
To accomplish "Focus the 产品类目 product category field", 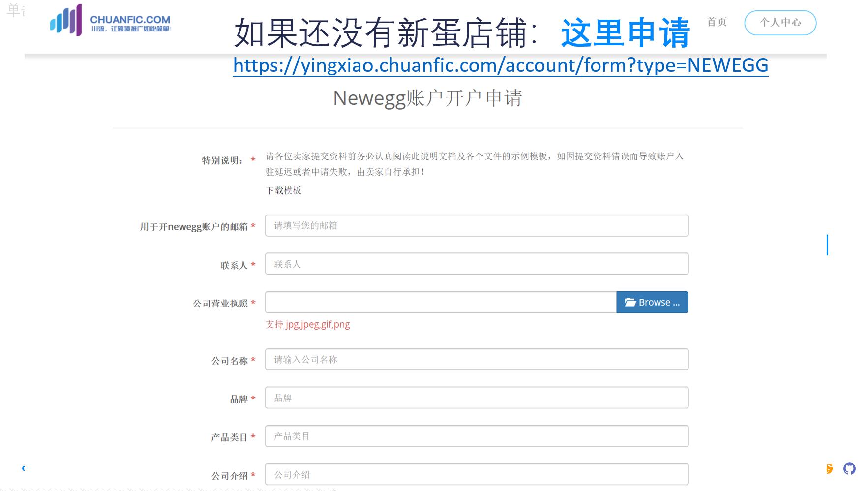I will pyautogui.click(x=477, y=436).
